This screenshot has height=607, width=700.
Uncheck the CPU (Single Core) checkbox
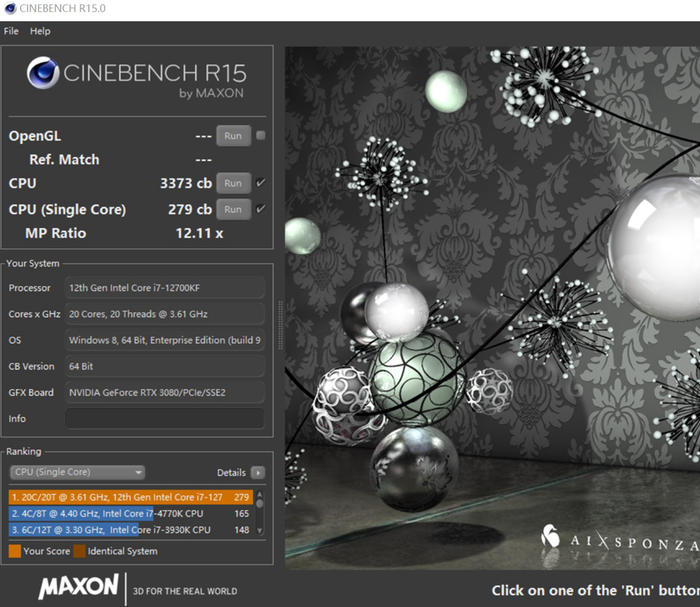[x=261, y=209]
